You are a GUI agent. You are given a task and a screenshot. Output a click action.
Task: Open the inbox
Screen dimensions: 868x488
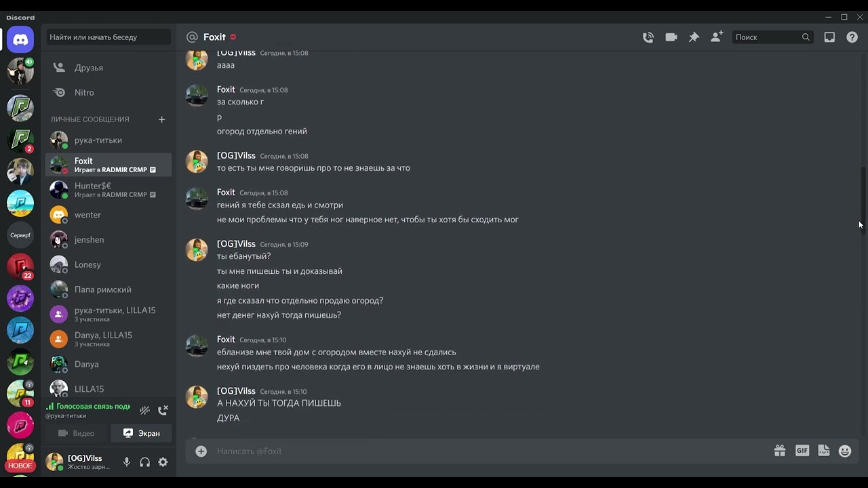click(829, 37)
